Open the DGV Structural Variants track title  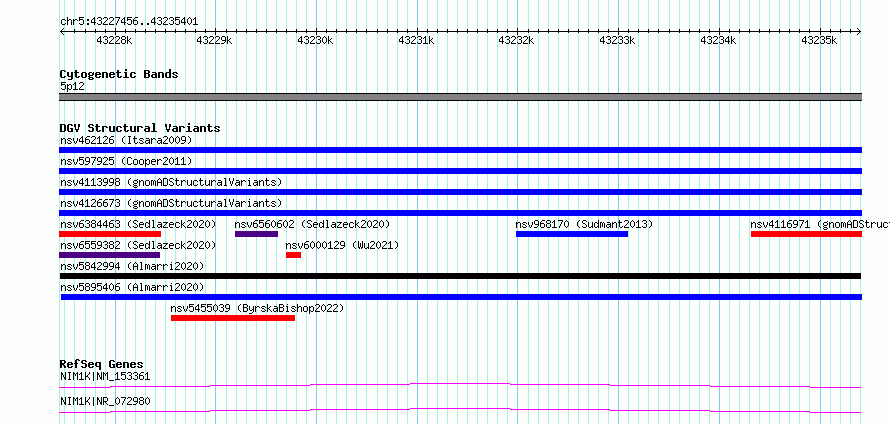pos(140,128)
